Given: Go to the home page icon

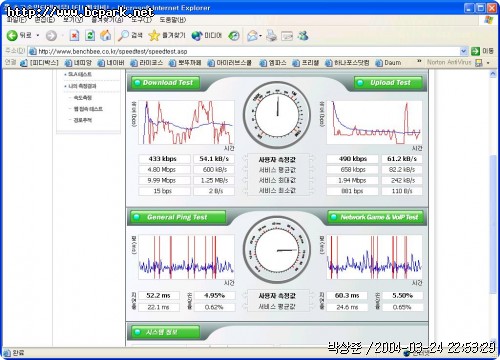Looking at the screenshot, I should [x=106, y=35].
